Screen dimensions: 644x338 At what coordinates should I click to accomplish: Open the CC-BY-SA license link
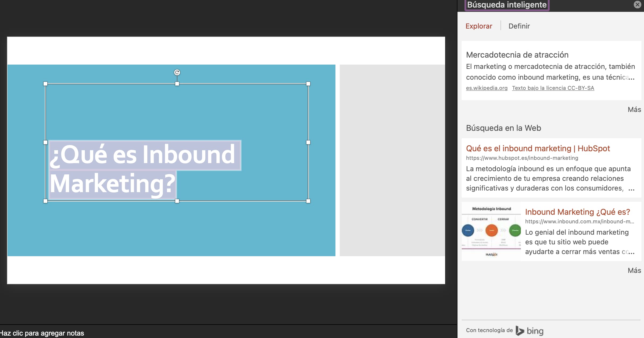click(x=553, y=88)
